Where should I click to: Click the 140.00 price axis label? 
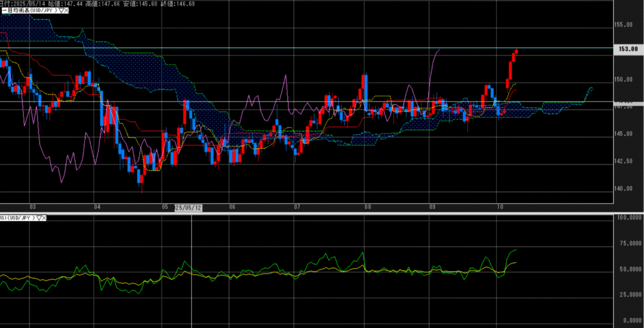pyautogui.click(x=626, y=189)
